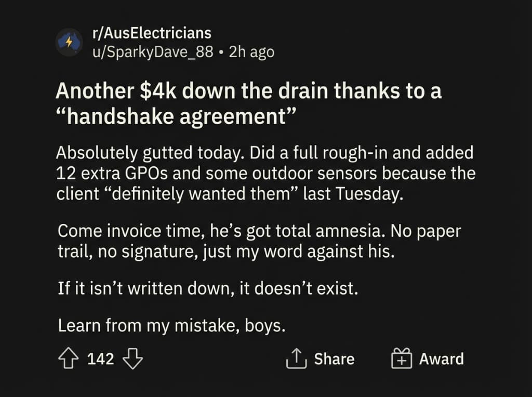The image size is (532, 397).
Task: Click the lightning bolt community avatar
Action: pos(69,42)
